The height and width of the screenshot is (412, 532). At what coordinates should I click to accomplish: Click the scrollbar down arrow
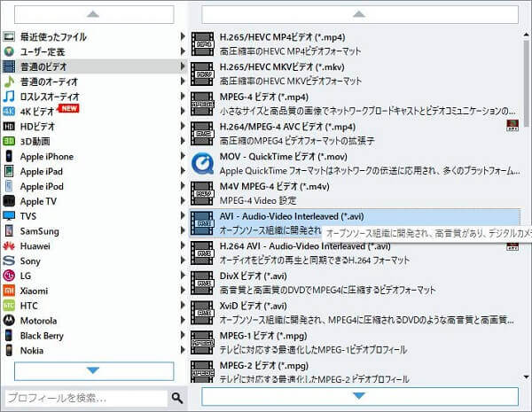pyautogui.click(x=526, y=377)
